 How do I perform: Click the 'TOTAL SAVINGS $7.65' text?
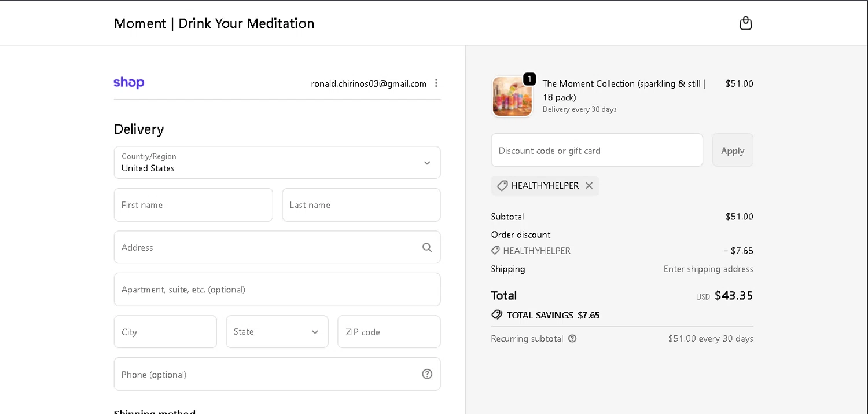pos(553,316)
